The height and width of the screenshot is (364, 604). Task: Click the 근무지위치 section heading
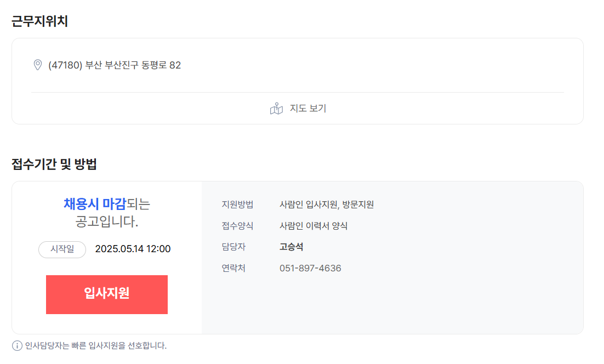point(39,21)
